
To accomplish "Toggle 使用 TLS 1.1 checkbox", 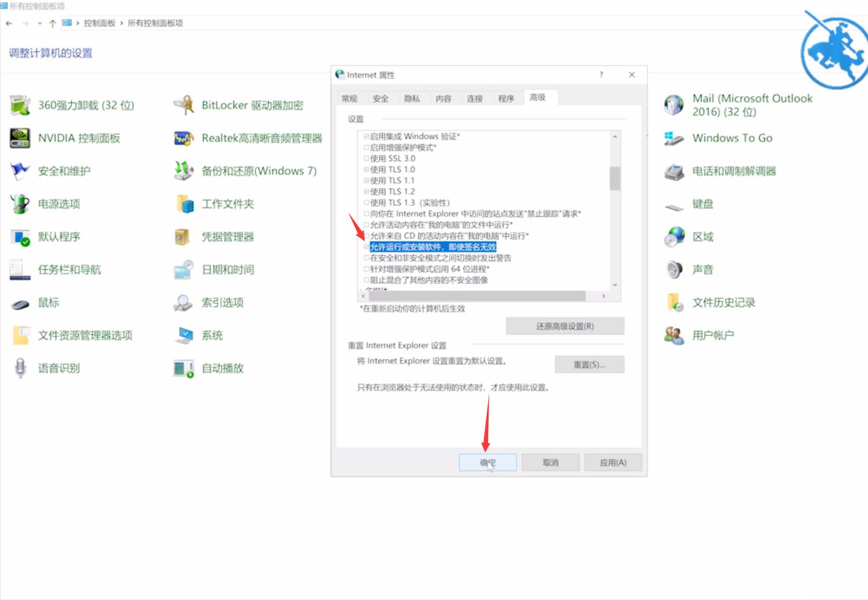I will (x=366, y=181).
